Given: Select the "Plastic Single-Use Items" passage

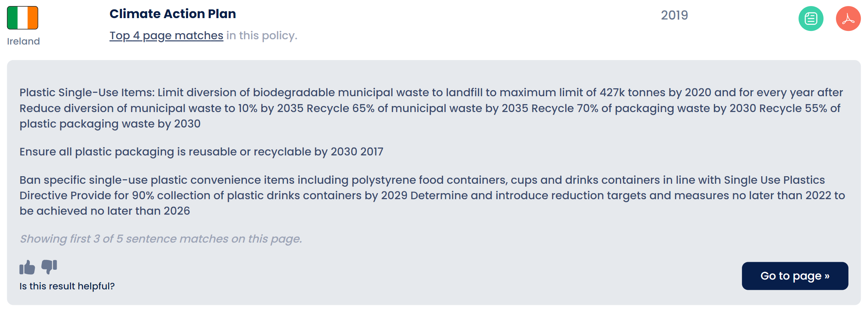Looking at the screenshot, I should pyautogui.click(x=430, y=108).
